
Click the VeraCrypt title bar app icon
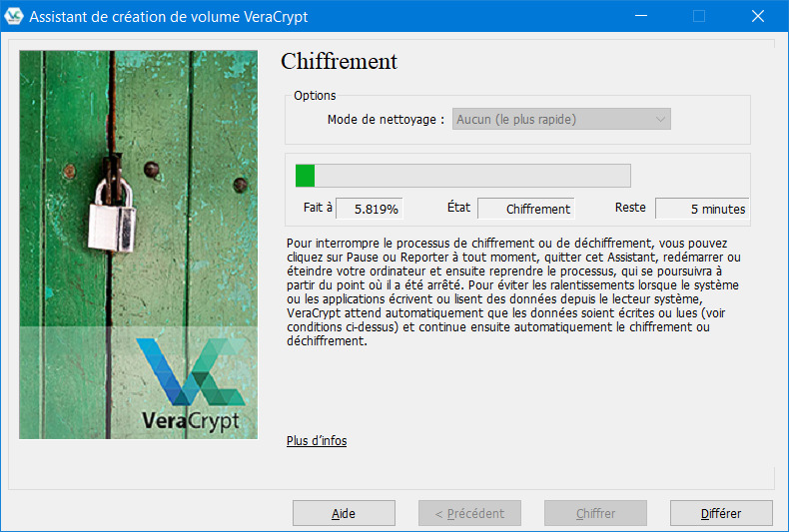(x=14, y=16)
